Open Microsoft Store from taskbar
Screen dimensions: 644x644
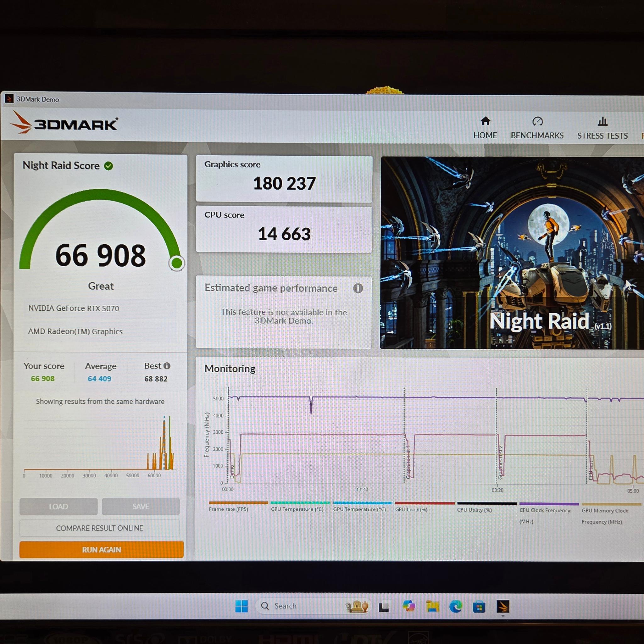479,607
